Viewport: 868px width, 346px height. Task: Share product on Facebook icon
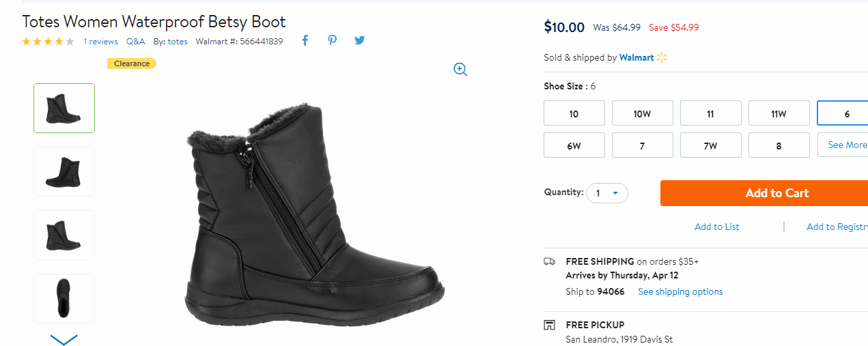[305, 41]
